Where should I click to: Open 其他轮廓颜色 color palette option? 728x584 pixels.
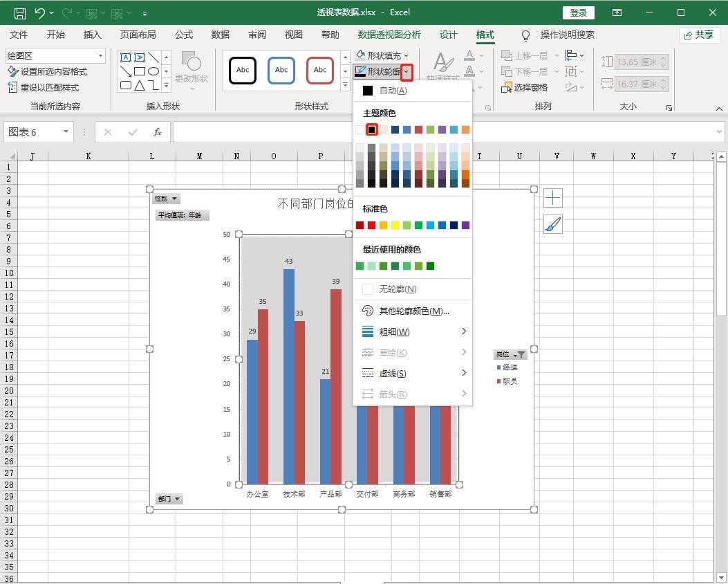tap(413, 311)
